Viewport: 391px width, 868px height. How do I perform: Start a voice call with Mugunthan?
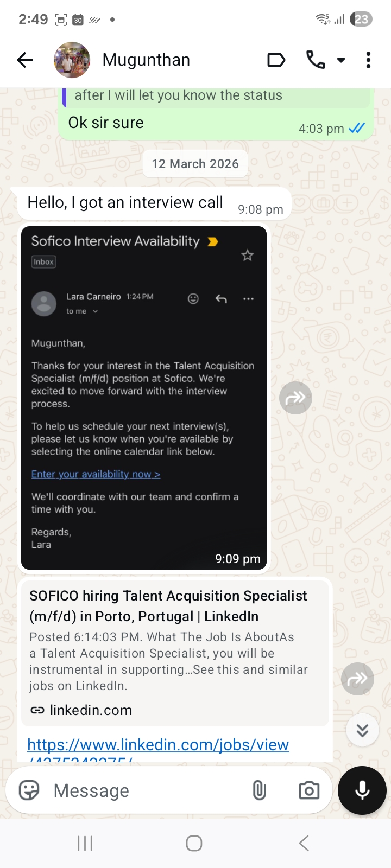pyautogui.click(x=316, y=60)
